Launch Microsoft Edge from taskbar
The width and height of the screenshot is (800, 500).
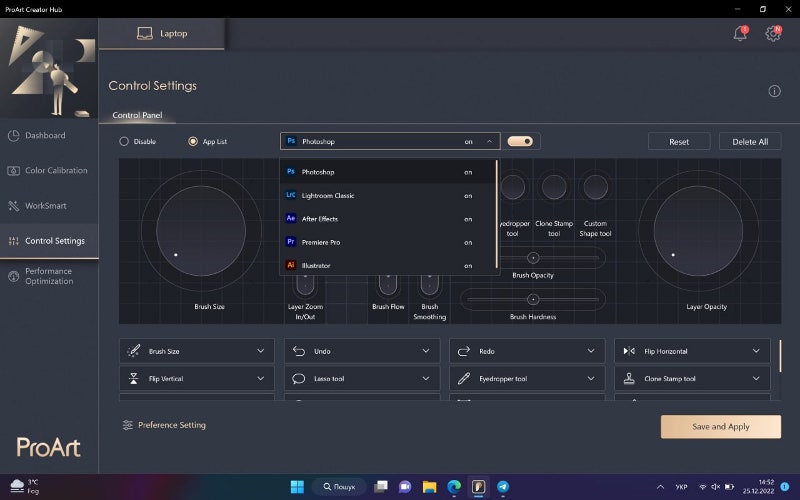(454, 487)
